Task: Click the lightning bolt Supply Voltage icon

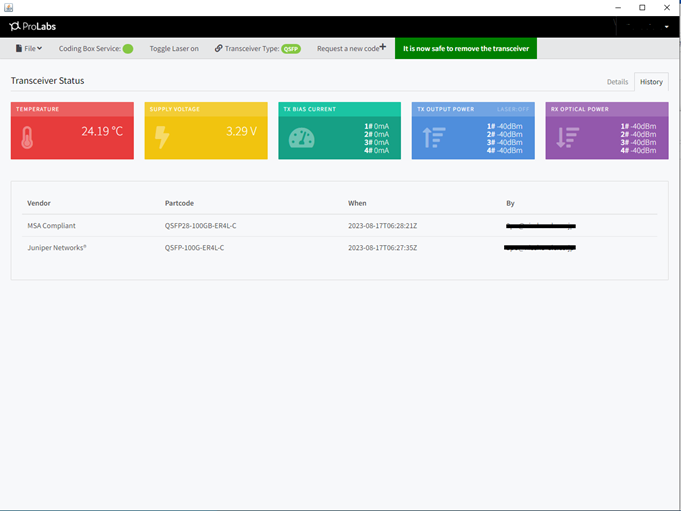Action: [x=162, y=137]
